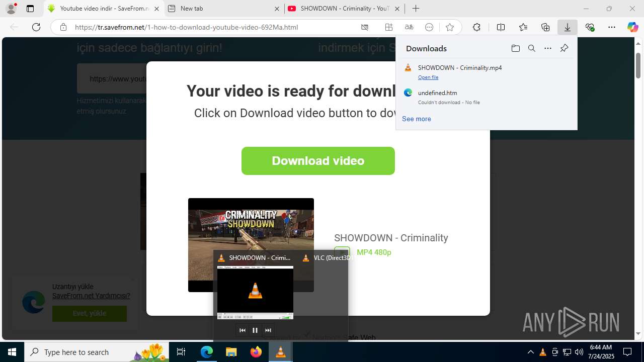Open Firefox from taskbar
This screenshot has height=362, width=644.
click(x=256, y=352)
